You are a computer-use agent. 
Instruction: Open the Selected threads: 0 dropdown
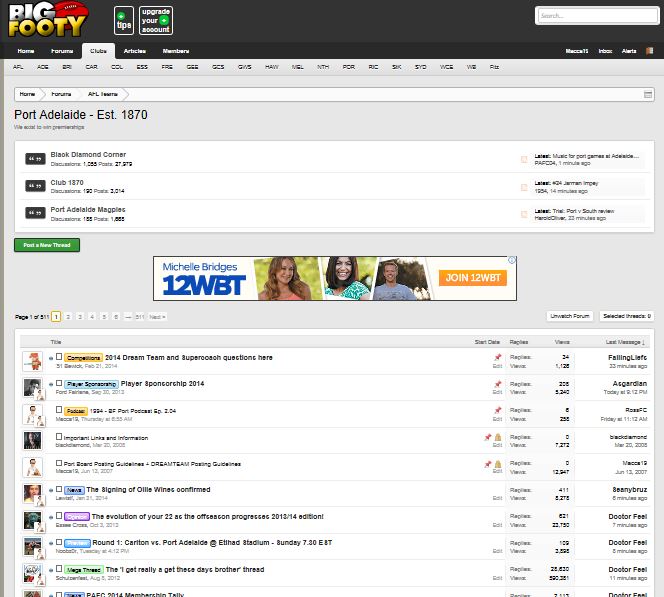tap(626, 316)
